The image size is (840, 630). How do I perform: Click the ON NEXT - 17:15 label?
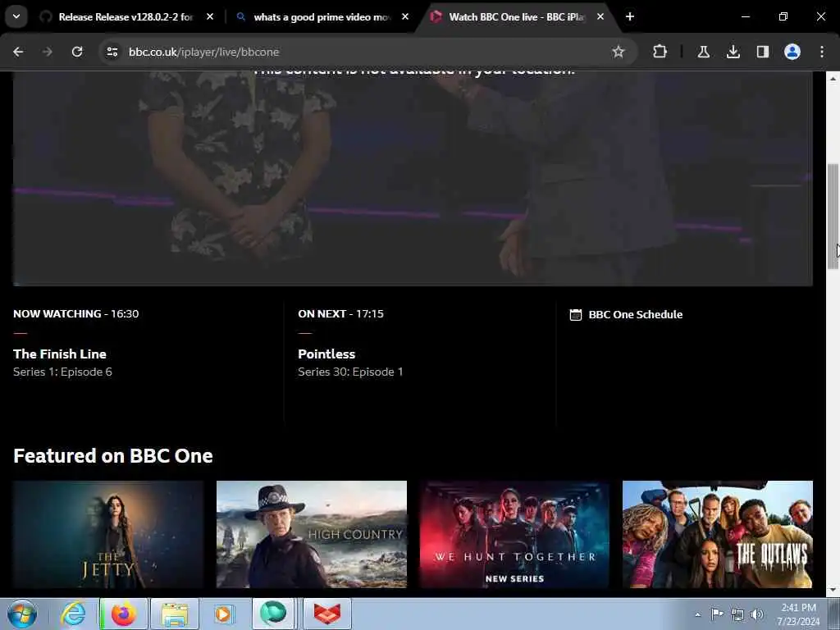coord(340,314)
